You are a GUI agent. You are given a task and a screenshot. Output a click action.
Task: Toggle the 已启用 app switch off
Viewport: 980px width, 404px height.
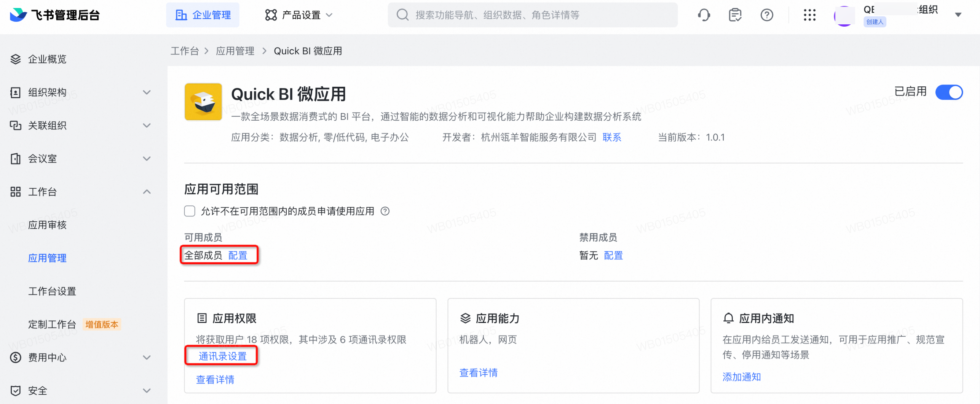pos(949,92)
